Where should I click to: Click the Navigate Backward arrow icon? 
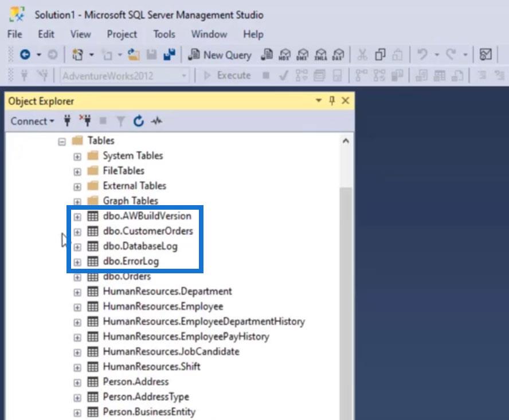click(25, 55)
